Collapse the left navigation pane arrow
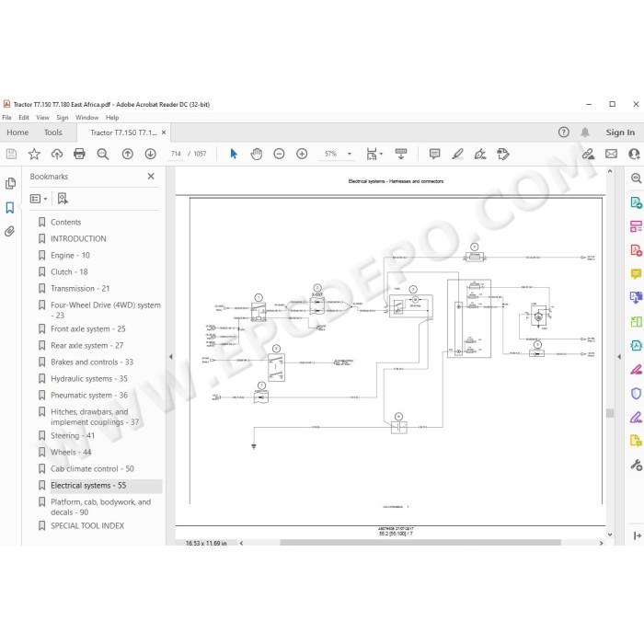 (x=171, y=357)
